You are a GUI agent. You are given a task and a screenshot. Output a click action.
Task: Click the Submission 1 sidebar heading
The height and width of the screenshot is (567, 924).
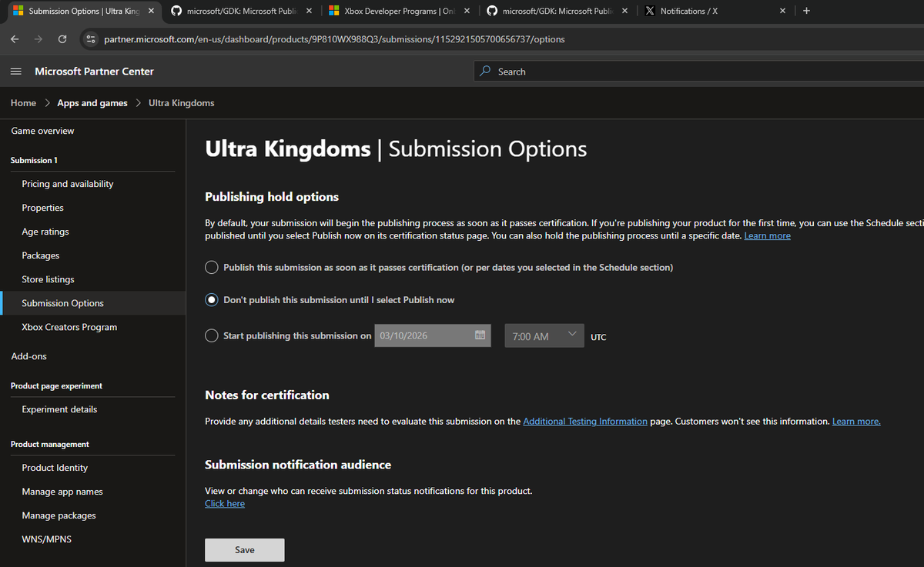click(x=34, y=160)
